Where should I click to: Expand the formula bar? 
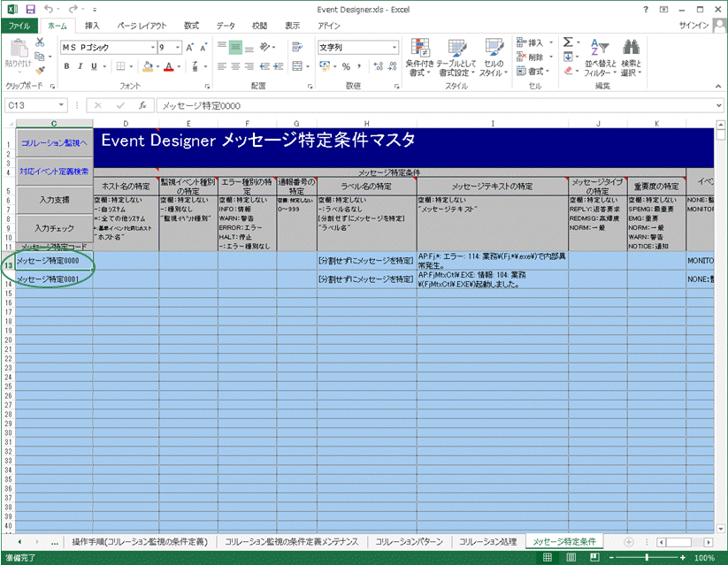pos(719,105)
